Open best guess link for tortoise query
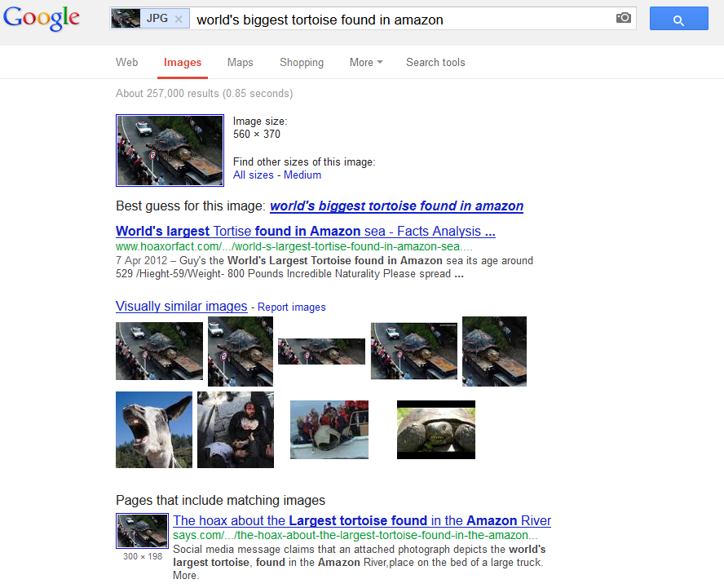The height and width of the screenshot is (588, 724). point(396,206)
